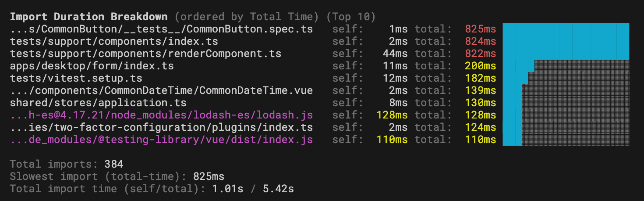Click the gray dotted area of the chart
This screenshot has height=201, width=644.
tap(578, 105)
